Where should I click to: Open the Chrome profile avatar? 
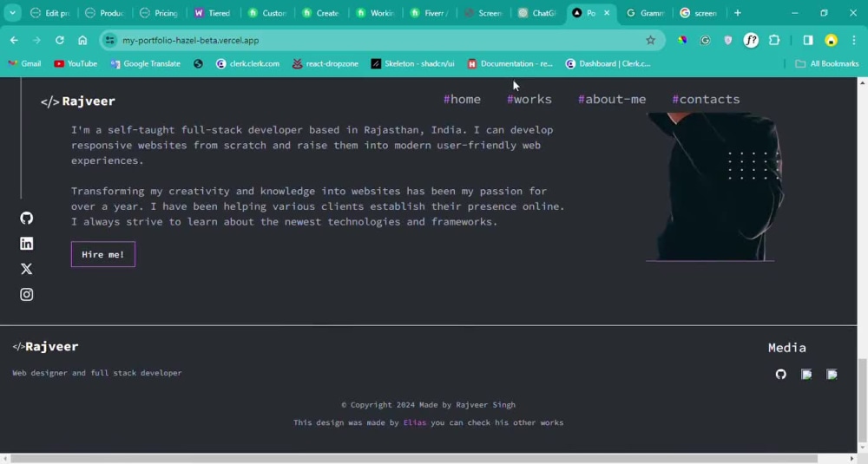tap(831, 41)
